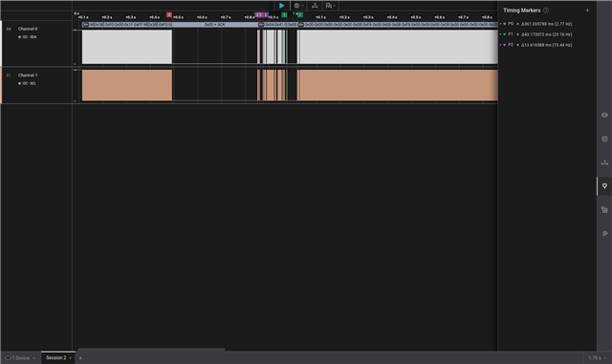
Task: Open the annotation tool dropdown in top toolbar
Action: tap(331, 6)
